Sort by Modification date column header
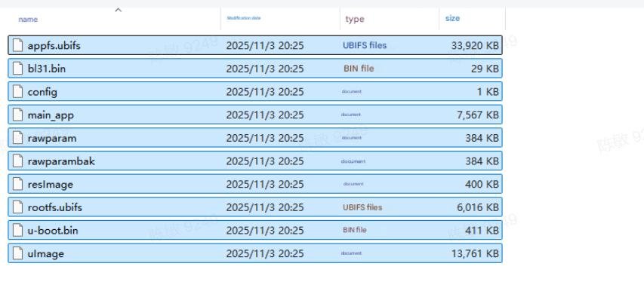 point(244,18)
